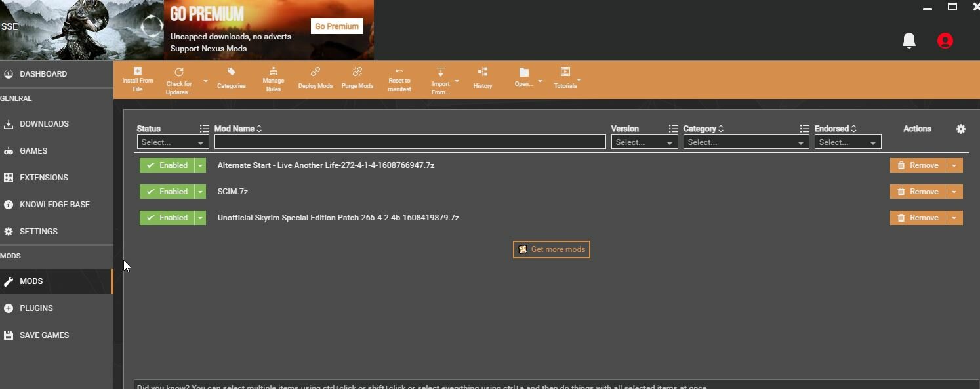This screenshot has height=389, width=980.
Task: Toggle Enabled for Unofficial Skyrim Patch mod
Action: tap(167, 218)
